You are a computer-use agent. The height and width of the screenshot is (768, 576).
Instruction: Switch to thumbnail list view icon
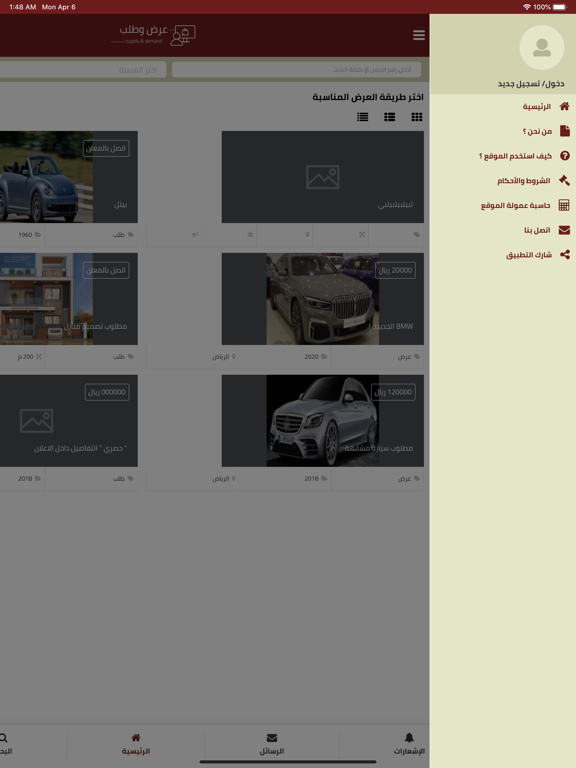pyautogui.click(x=389, y=117)
